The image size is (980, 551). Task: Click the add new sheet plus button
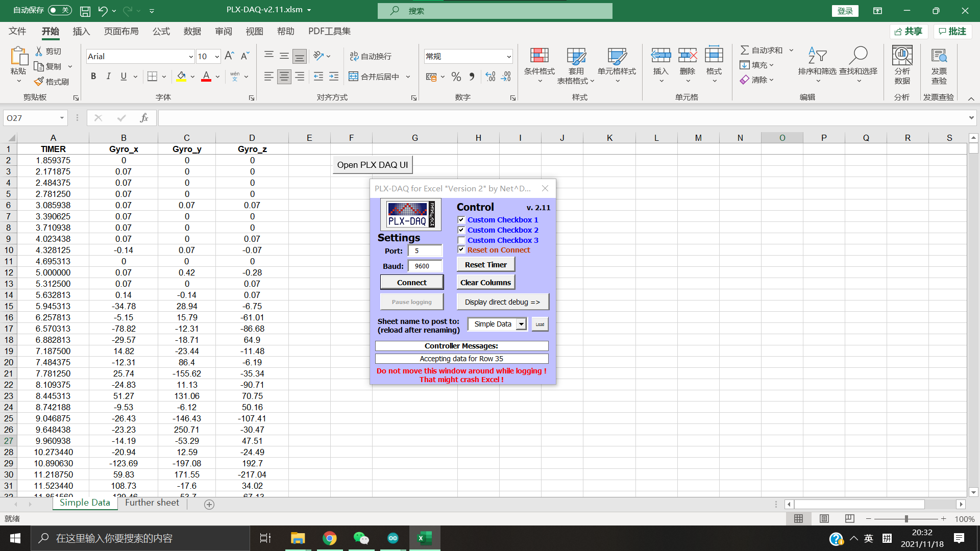(209, 504)
